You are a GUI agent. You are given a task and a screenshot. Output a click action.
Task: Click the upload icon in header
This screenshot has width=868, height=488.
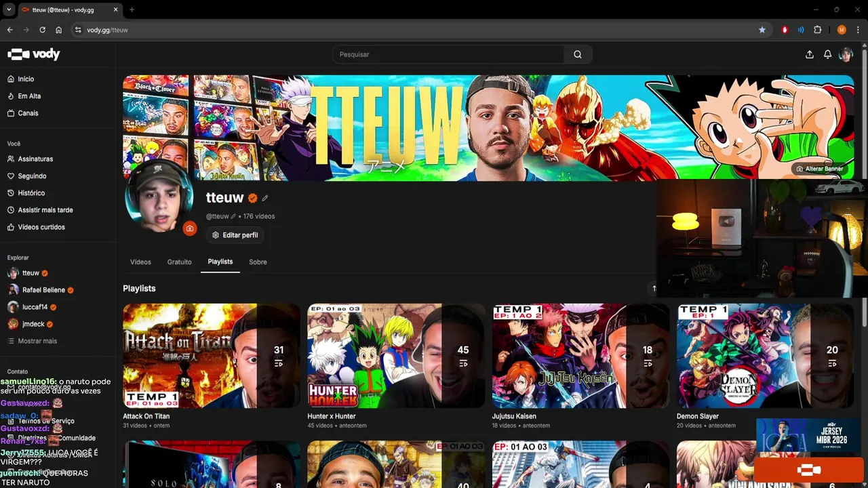[x=809, y=54]
